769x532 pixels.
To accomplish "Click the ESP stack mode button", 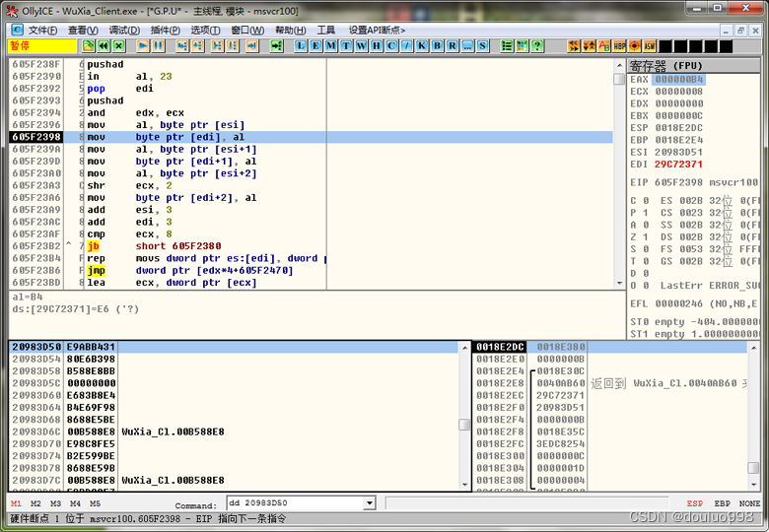I will pyautogui.click(x=694, y=503).
